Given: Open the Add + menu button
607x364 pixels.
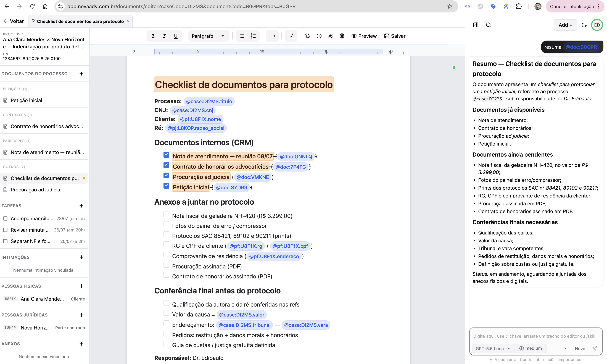Looking at the screenshot, I should [x=565, y=25].
